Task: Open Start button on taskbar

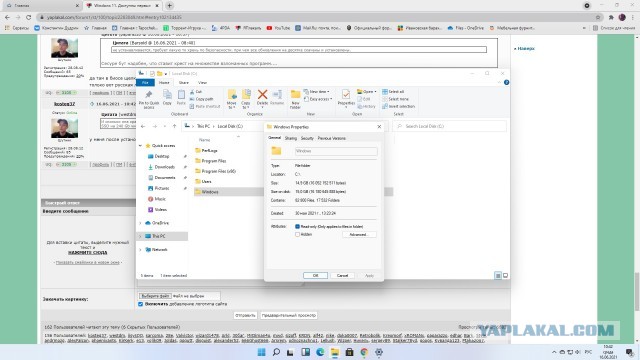Action: click(262, 352)
